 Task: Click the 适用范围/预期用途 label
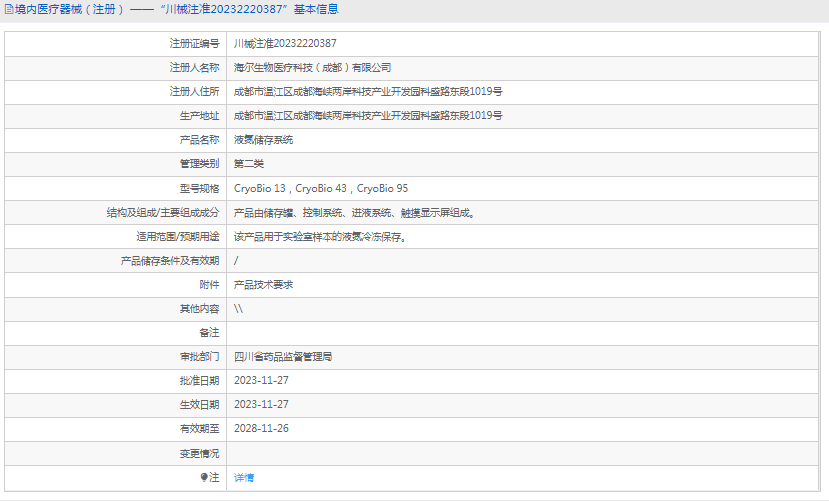point(178,237)
